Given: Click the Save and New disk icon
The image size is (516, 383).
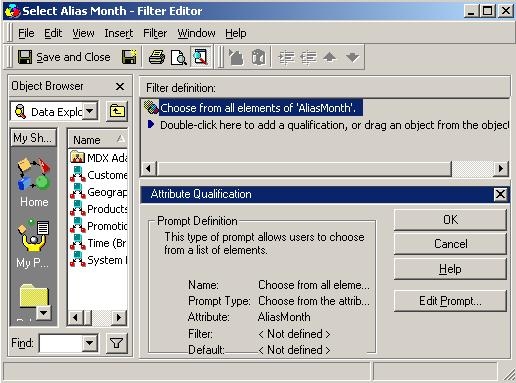Looking at the screenshot, I should tap(130, 57).
